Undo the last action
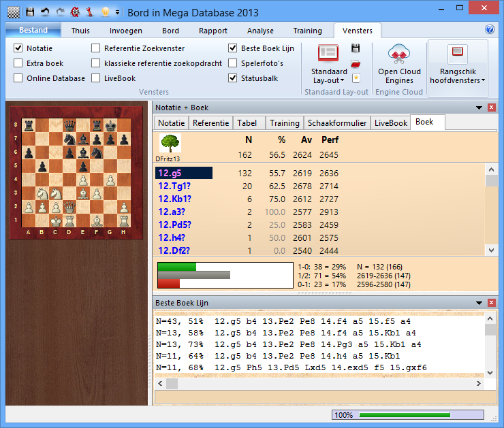The image size is (504, 428). 46,12
